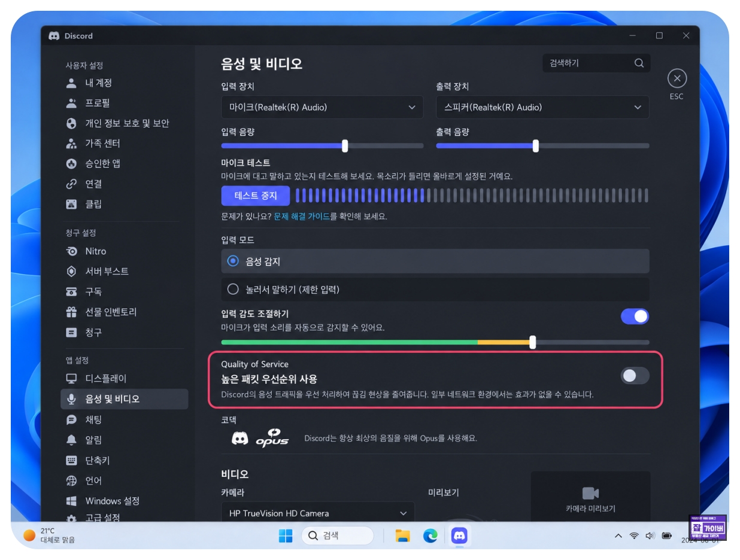Viewport: 740px width, 560px height.
Task: Click the billing icon beside 청구
Action: pos(72,332)
